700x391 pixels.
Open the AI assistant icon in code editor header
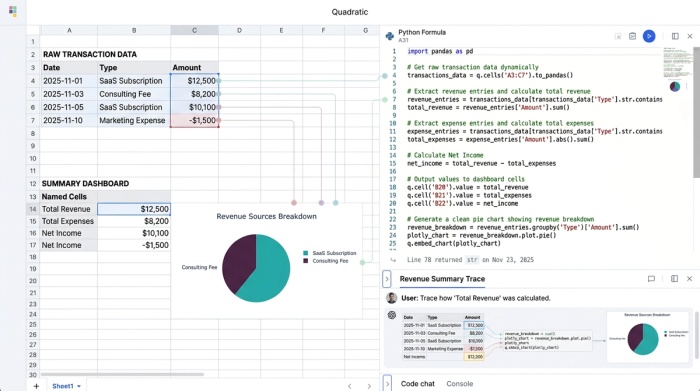pos(618,37)
